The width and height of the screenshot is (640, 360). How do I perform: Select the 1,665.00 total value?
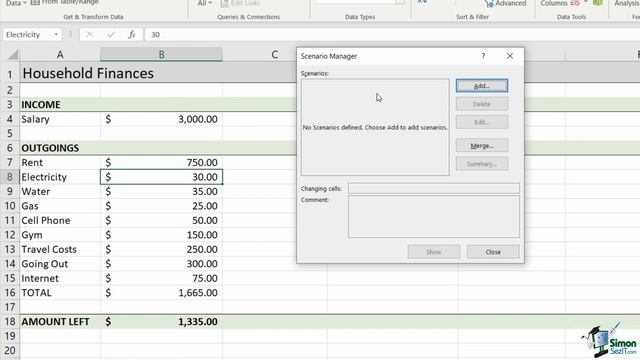click(x=161, y=293)
